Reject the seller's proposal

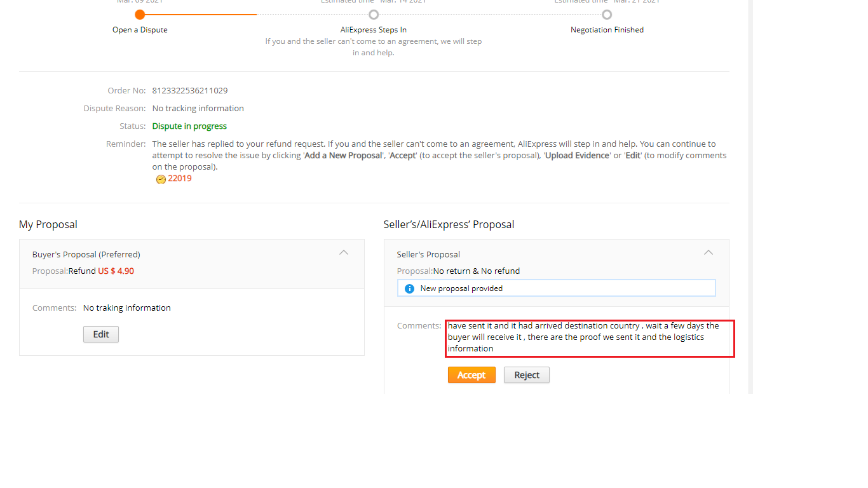527,375
